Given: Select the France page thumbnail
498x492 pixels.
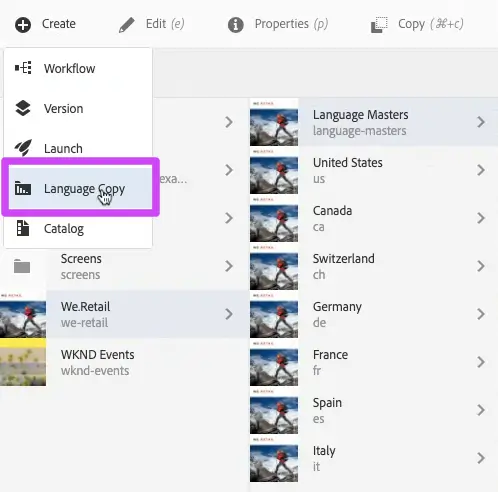Looking at the screenshot, I should coord(274,362).
